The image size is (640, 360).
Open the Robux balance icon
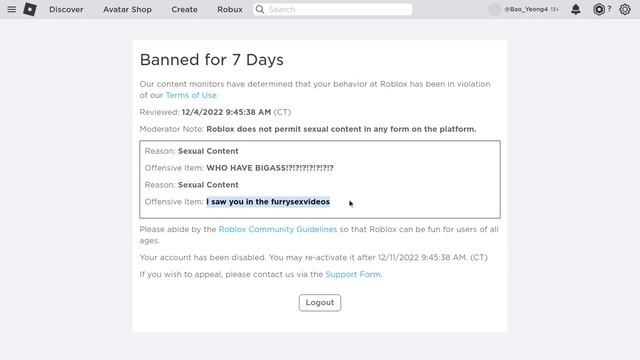[599, 9]
